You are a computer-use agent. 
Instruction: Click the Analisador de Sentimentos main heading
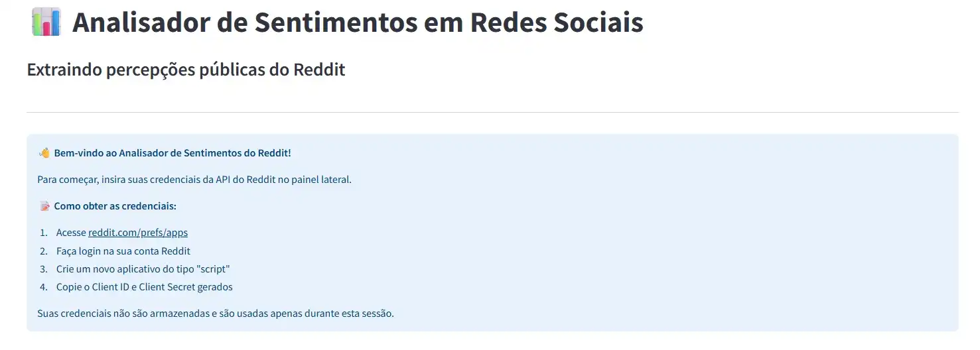(x=358, y=22)
